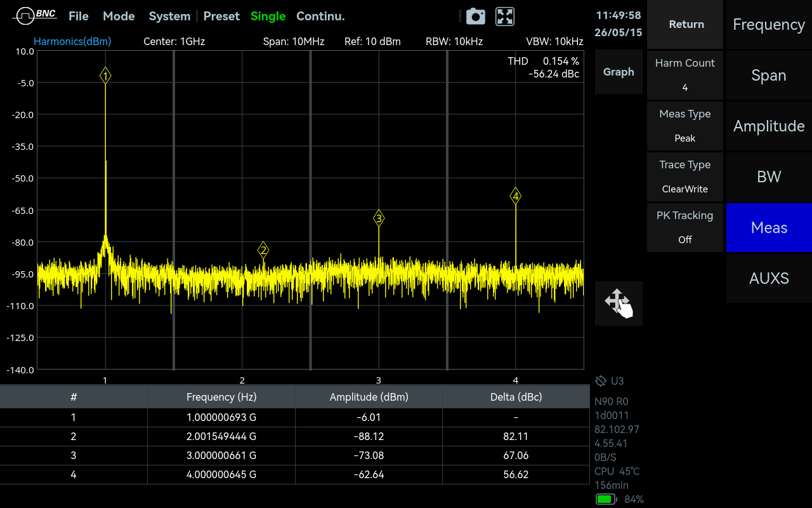Tap the move/touch gesture icon
812x508 pixels.
tap(619, 304)
